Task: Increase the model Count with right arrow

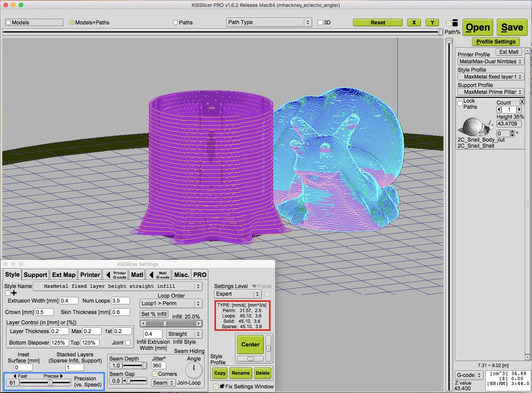Action: [519, 110]
